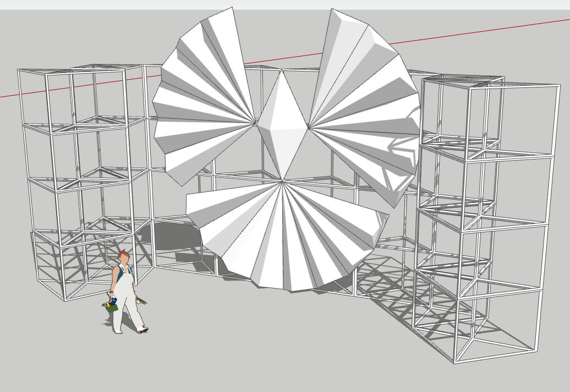Select the woman in white overalls figure
This screenshot has height=392, width=570.
tap(125, 292)
